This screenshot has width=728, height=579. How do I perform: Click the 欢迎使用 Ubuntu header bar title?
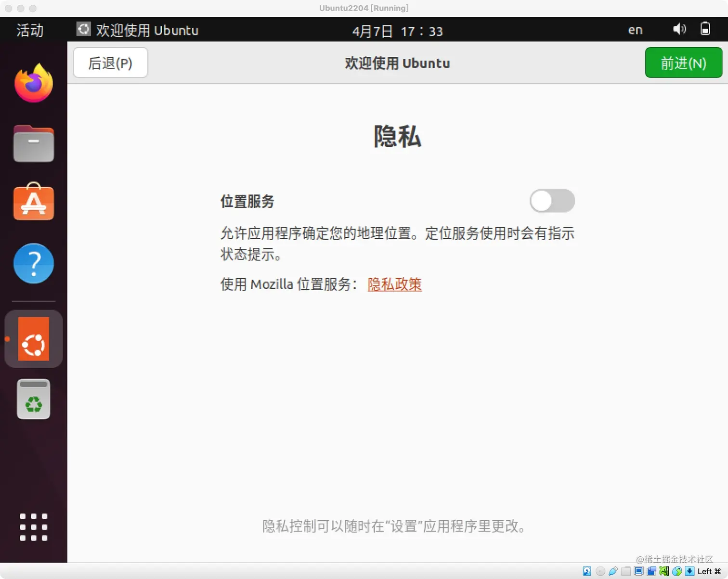pyautogui.click(x=397, y=63)
